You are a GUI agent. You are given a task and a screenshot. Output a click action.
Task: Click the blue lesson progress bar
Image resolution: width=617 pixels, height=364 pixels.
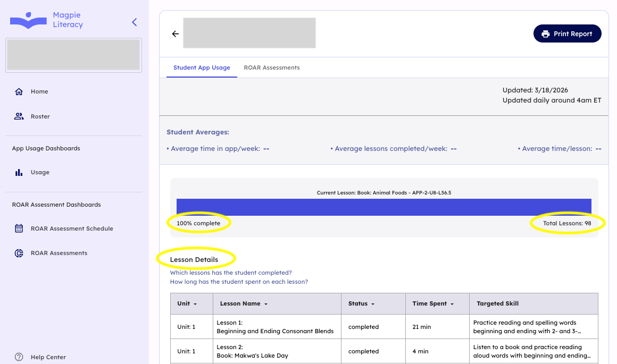[x=383, y=207]
